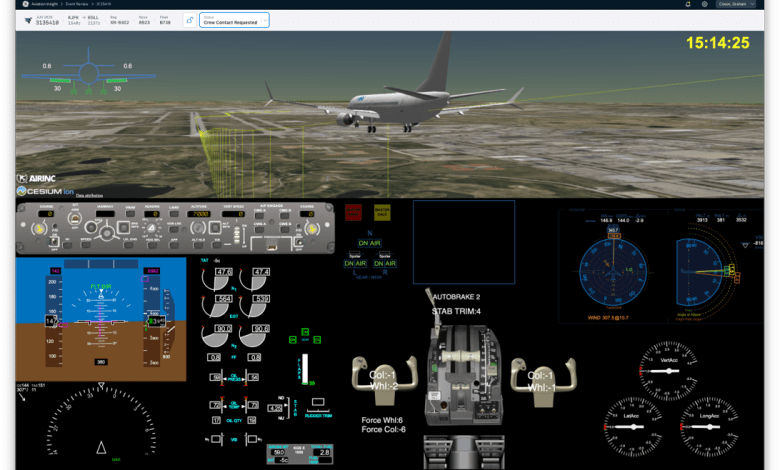Click the unlock padlock icon beside Status
The height and width of the screenshot is (470, 780).
(x=190, y=20)
